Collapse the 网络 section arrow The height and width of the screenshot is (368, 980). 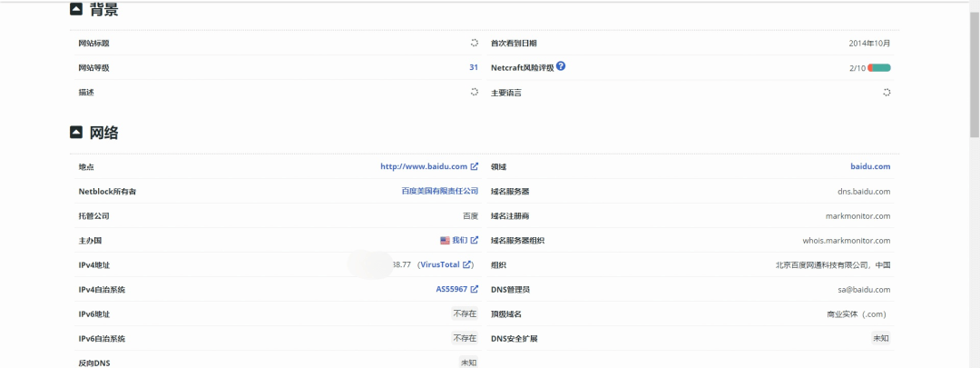75,132
